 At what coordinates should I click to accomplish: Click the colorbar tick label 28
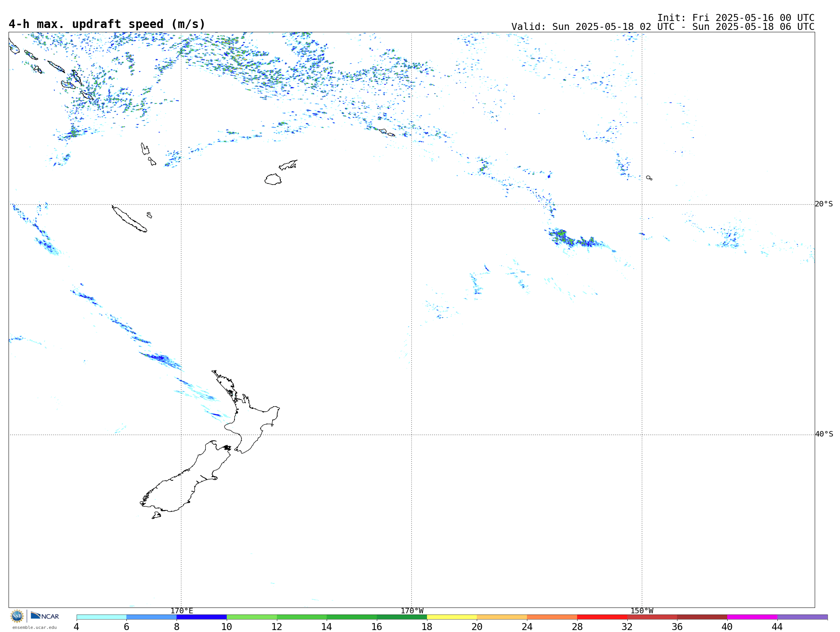(577, 627)
